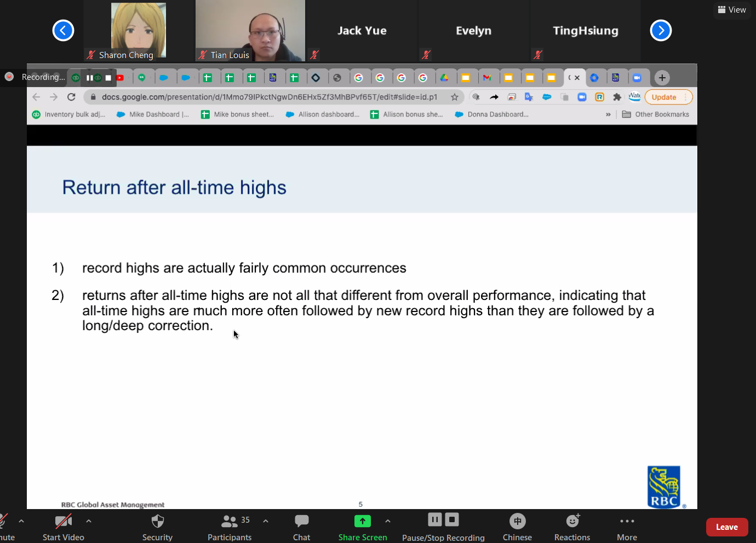Click the Google Translate extension icon
The height and width of the screenshot is (543, 756).
[529, 97]
